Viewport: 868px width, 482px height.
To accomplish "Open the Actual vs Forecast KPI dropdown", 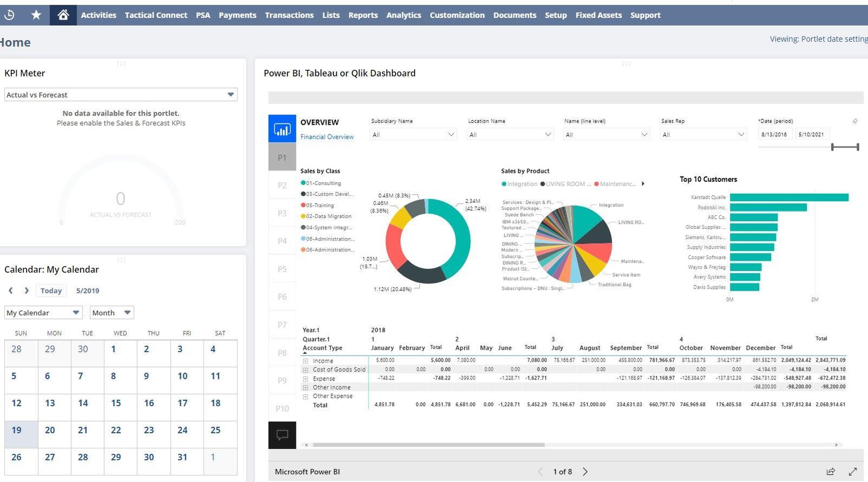I will tap(121, 95).
